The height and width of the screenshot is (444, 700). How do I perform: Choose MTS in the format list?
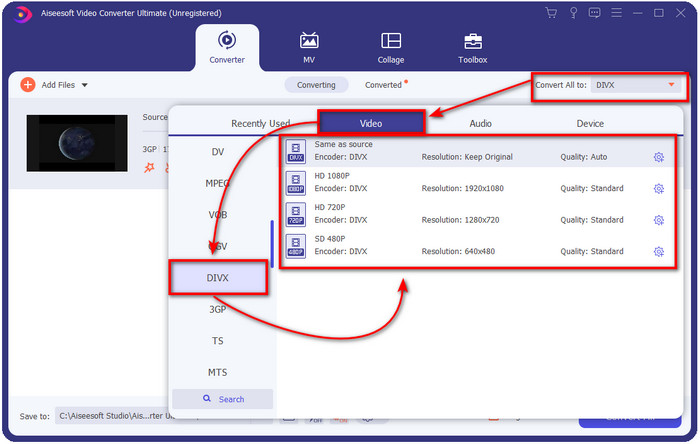(218, 372)
